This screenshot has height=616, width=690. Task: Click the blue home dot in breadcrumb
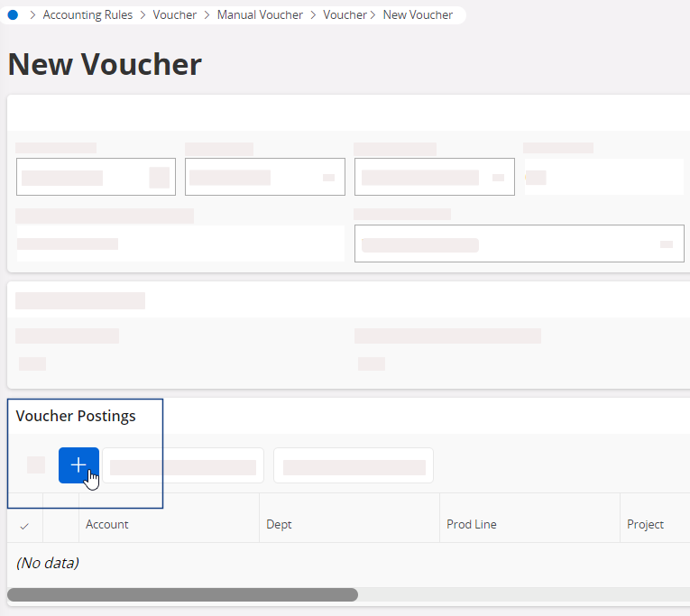(x=13, y=15)
